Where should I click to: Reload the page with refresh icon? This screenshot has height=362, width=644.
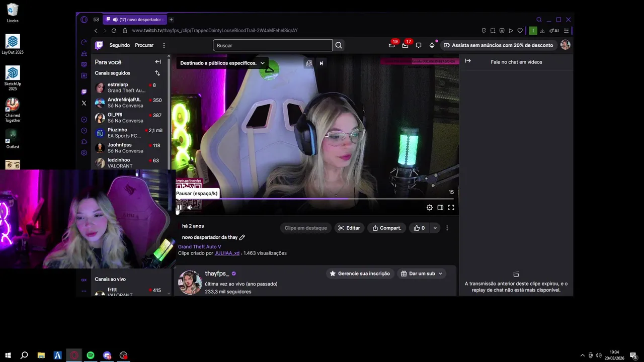point(114,31)
